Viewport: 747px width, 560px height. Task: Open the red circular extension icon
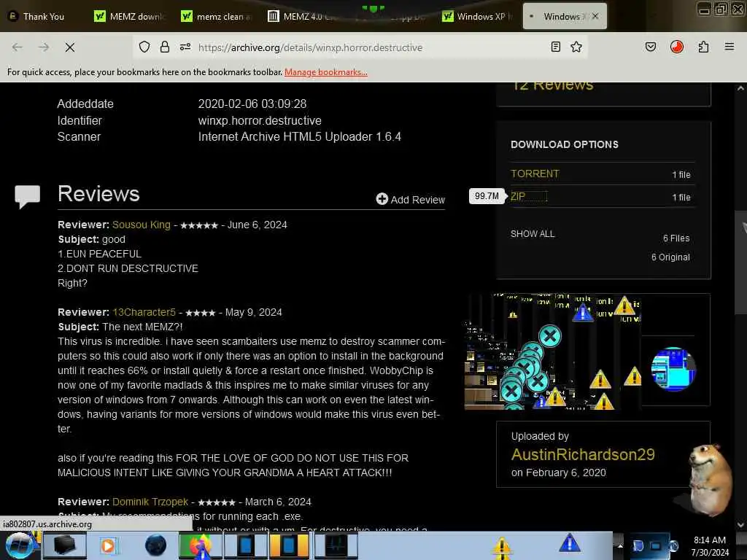(x=676, y=47)
